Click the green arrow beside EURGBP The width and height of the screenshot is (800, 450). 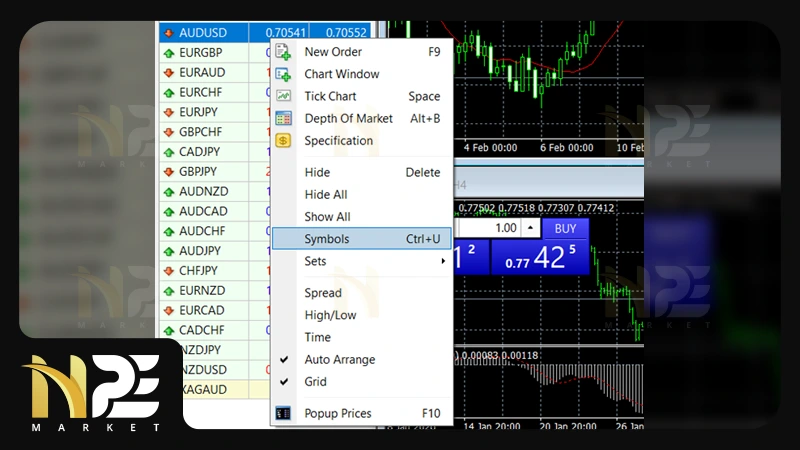click(x=168, y=52)
